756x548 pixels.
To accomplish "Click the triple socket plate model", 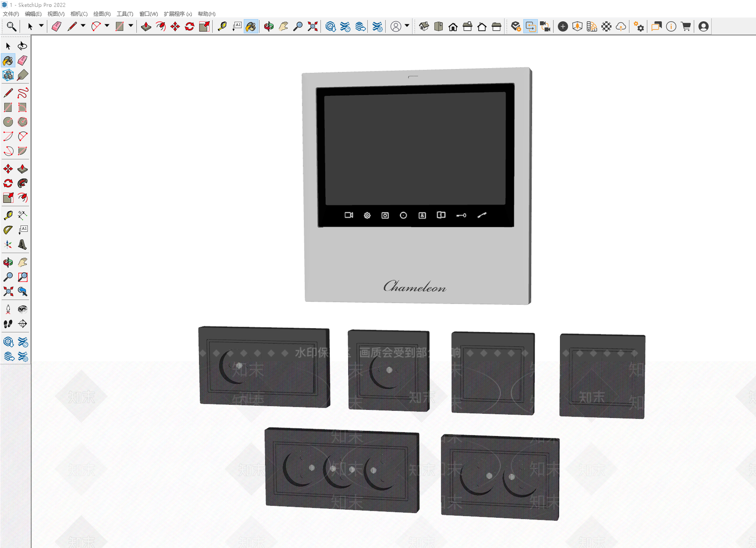I will (342, 470).
